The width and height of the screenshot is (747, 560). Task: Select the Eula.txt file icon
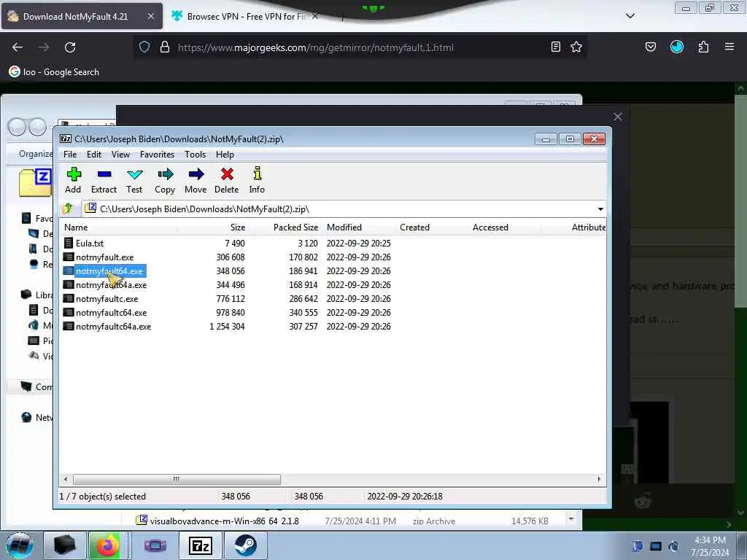(69, 244)
